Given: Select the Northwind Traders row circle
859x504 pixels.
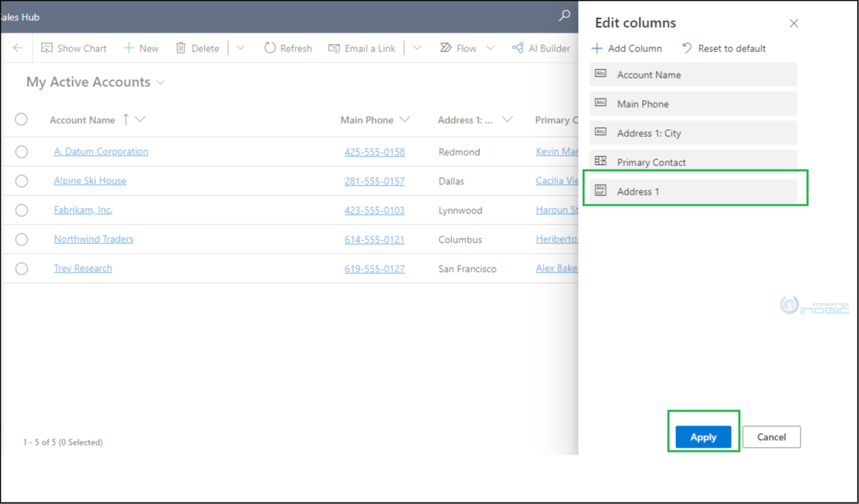Looking at the screenshot, I should [22, 239].
